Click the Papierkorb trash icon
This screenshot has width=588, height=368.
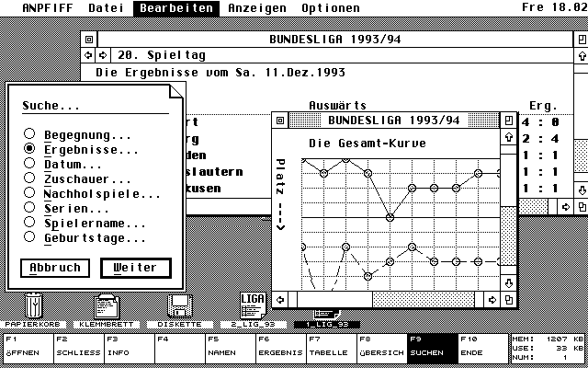point(33,305)
